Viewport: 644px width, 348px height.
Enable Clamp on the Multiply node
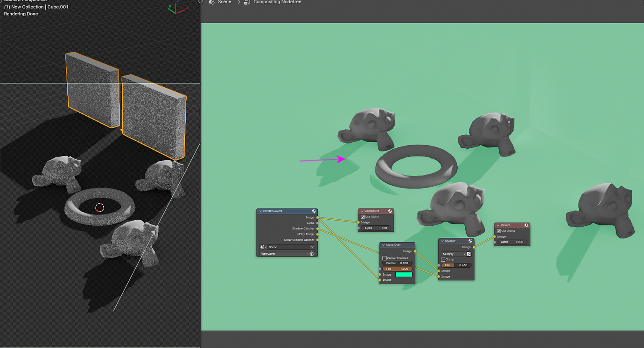tap(443, 260)
